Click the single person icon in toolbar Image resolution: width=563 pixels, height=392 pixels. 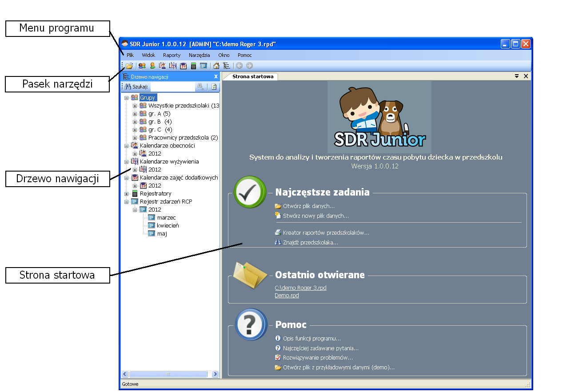coord(152,66)
